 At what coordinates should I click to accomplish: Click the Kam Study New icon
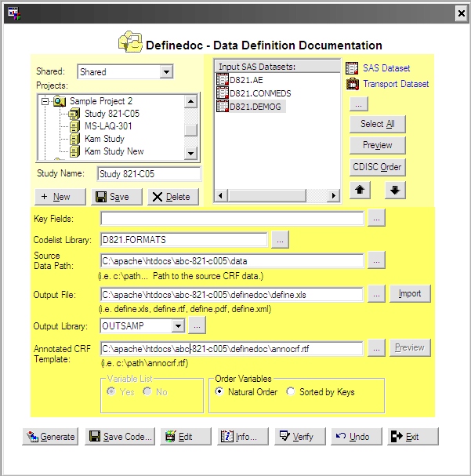pyautogui.click(x=74, y=151)
